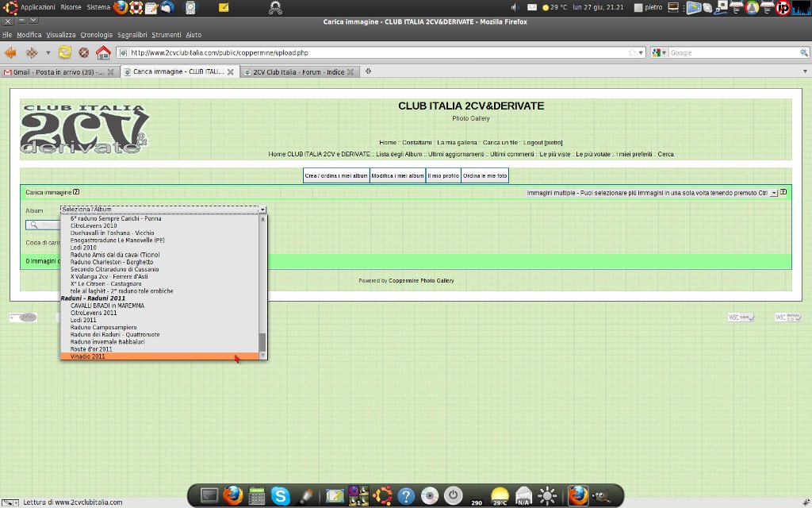The width and height of the screenshot is (812, 508).
Task: Click the Cerca link in the gallery menu
Action: [x=665, y=154]
